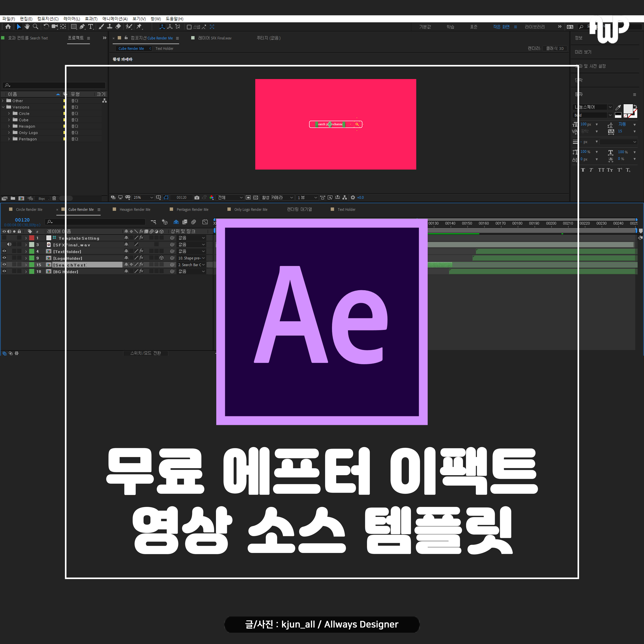Select the Roto Brush tool
The height and width of the screenshot is (644, 644).
tap(129, 27)
